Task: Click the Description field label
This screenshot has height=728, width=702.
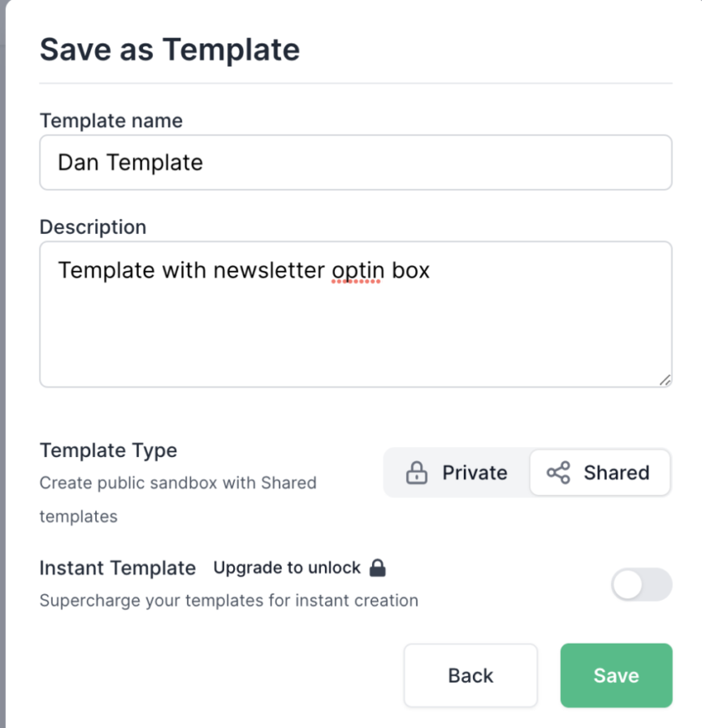Action: 93,227
